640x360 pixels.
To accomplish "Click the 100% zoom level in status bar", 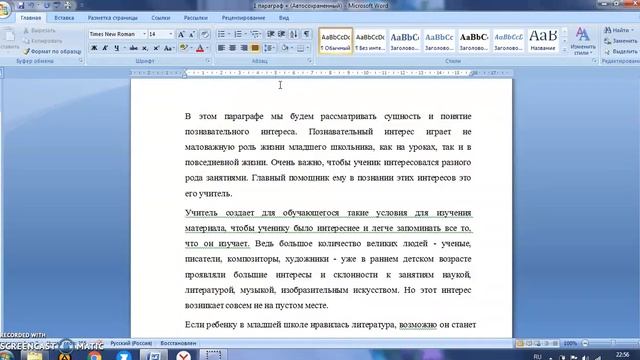I will (570, 343).
